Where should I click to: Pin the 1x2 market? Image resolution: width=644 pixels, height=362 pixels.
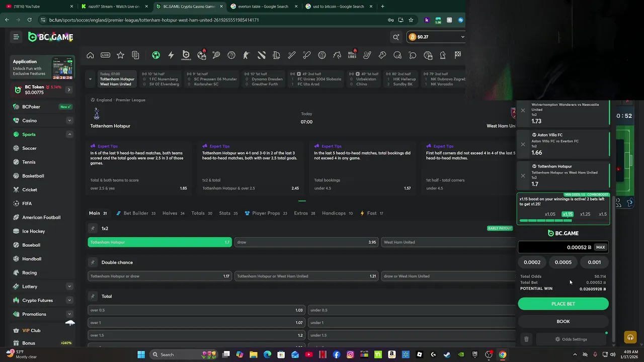93,228
